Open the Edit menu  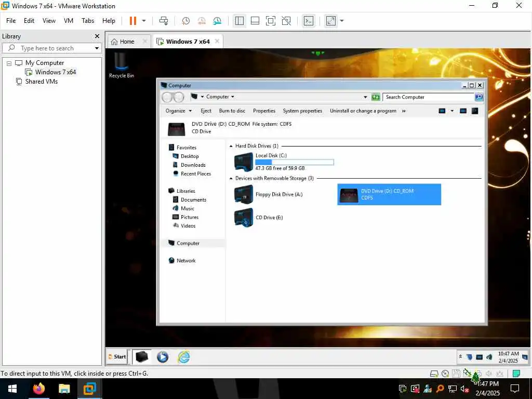(x=29, y=21)
